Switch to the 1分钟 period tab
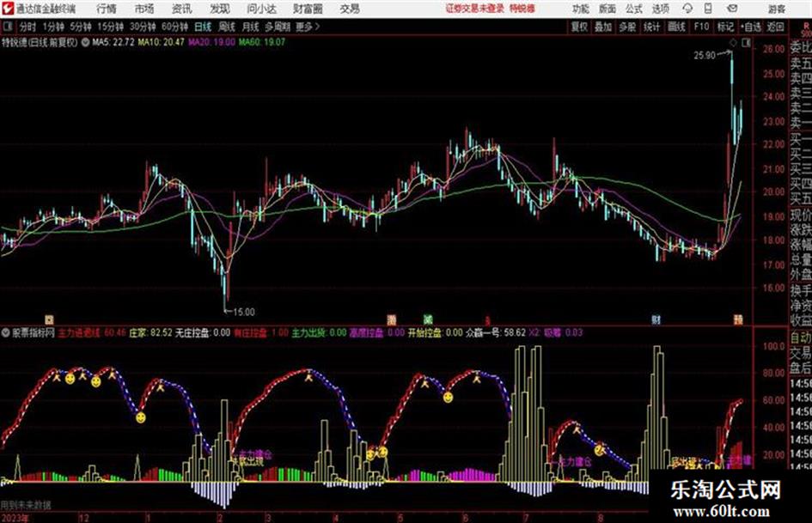The height and width of the screenshot is (523, 812). (52, 27)
